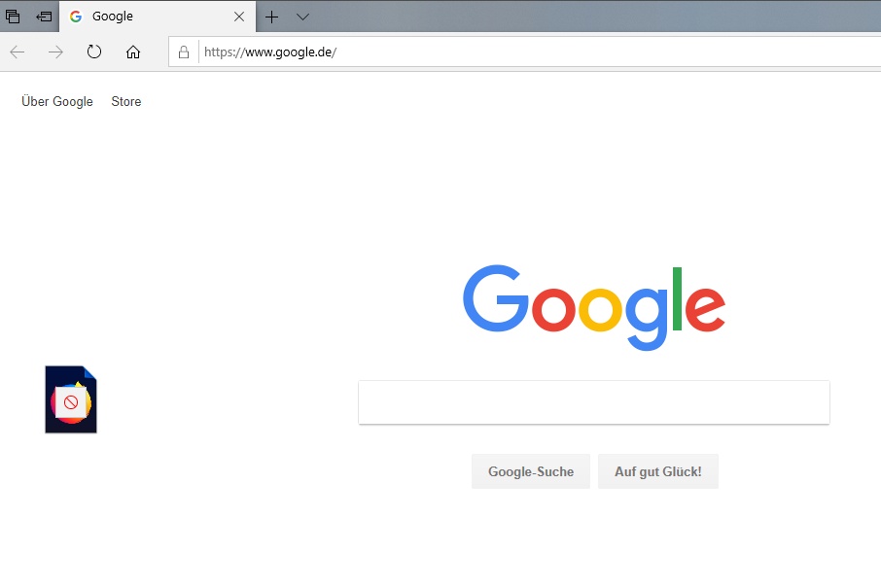The image size is (881, 588).
Task: Click the address bar URL field
Action: pos(540,52)
